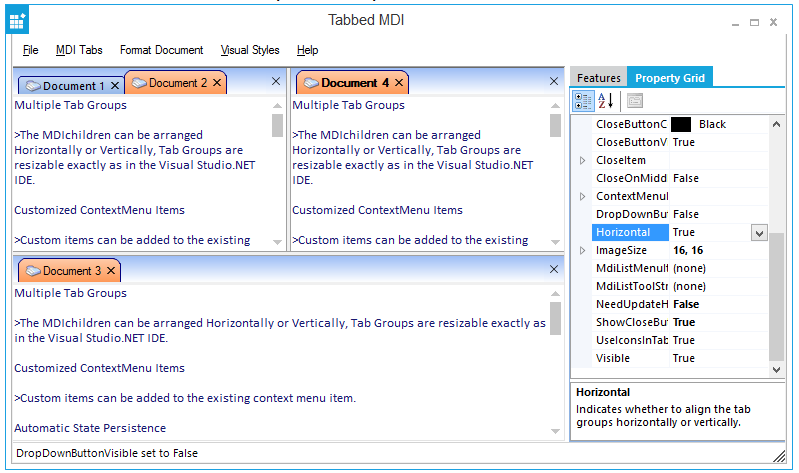
Task: Open tab list dropdown for Document 3 group
Action: coord(537,270)
